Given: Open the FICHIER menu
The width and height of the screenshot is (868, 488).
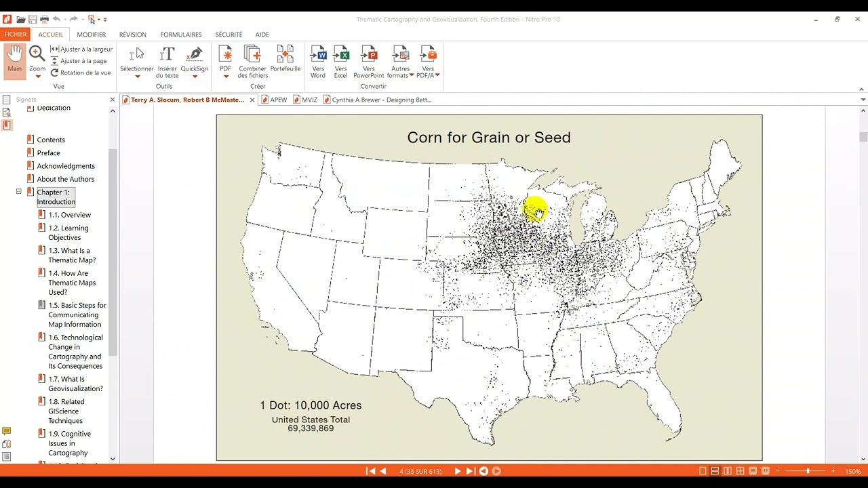Looking at the screenshot, I should (16, 35).
